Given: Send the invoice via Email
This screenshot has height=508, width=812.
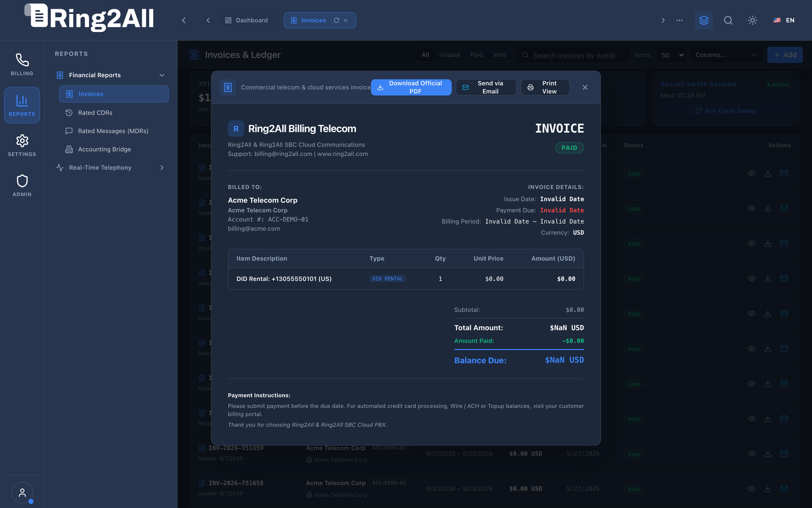Looking at the screenshot, I should [x=486, y=87].
